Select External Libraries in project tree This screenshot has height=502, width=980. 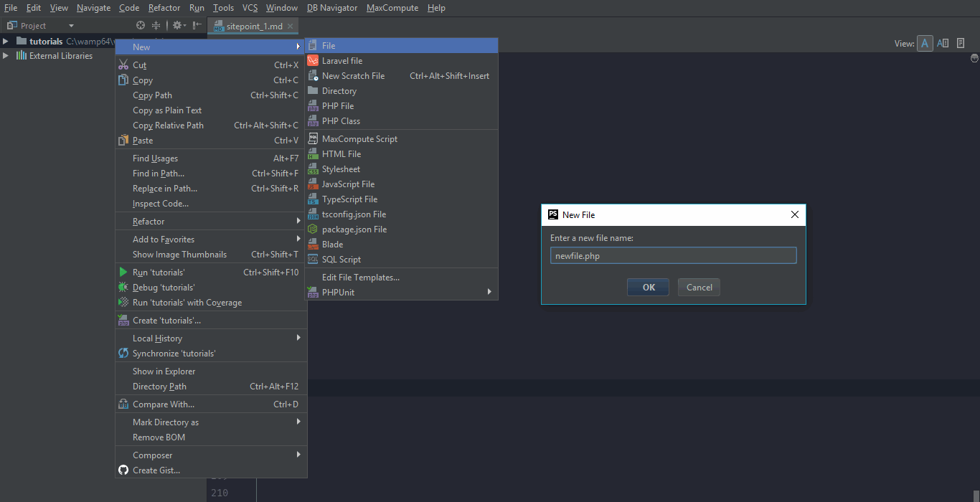tap(60, 56)
